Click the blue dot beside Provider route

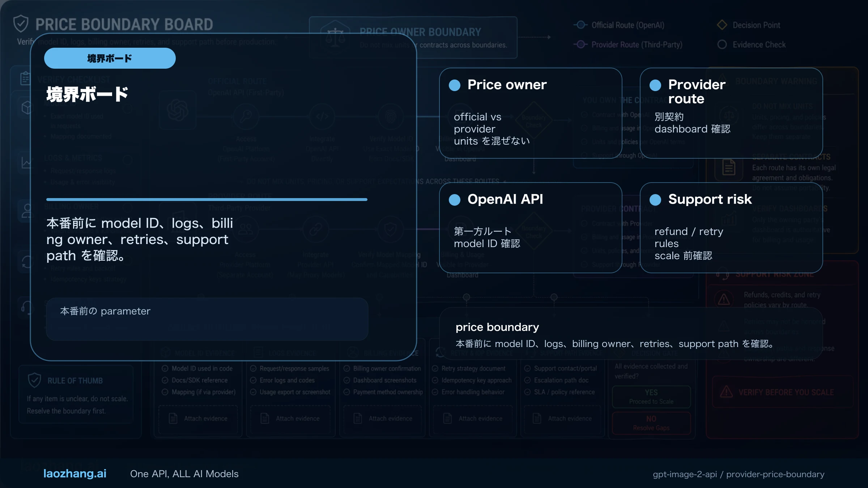coord(655,85)
